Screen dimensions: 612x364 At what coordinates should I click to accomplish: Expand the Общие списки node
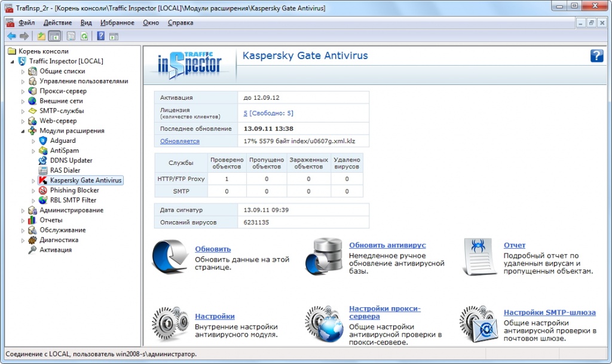tap(23, 71)
